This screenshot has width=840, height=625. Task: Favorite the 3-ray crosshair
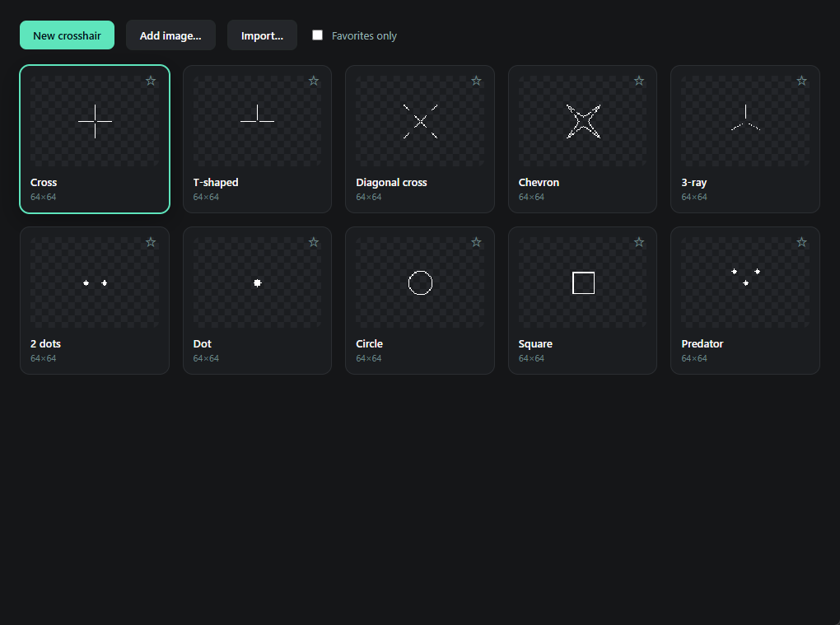pyautogui.click(x=801, y=81)
